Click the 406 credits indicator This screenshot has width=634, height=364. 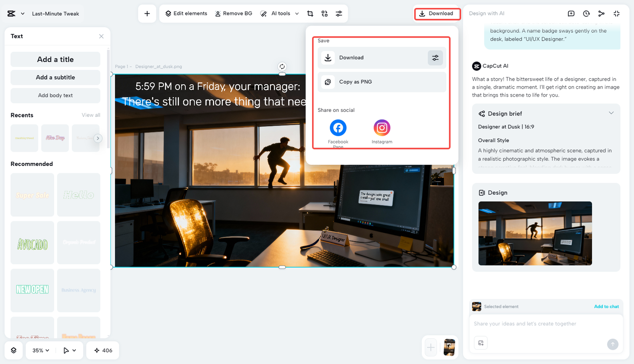[103, 350]
